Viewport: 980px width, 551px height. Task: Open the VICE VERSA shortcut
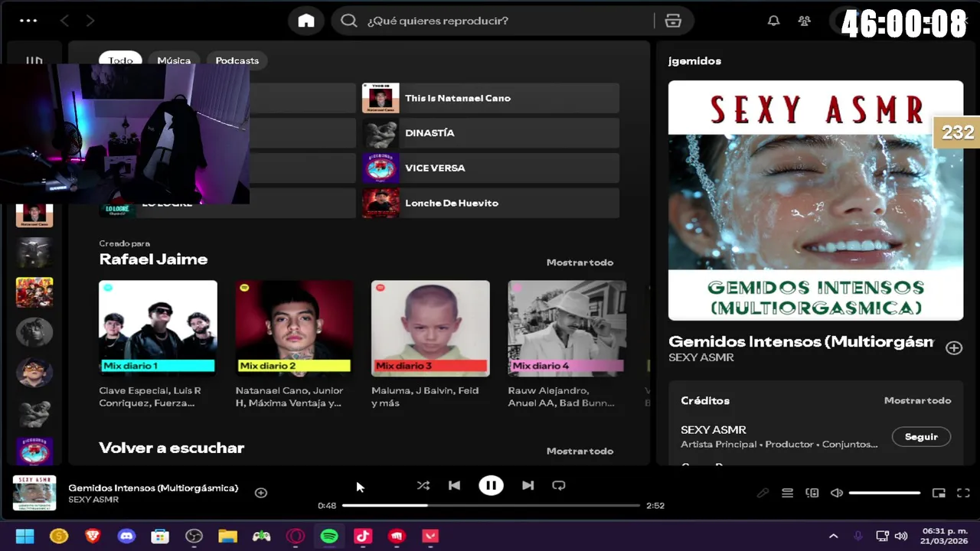491,168
